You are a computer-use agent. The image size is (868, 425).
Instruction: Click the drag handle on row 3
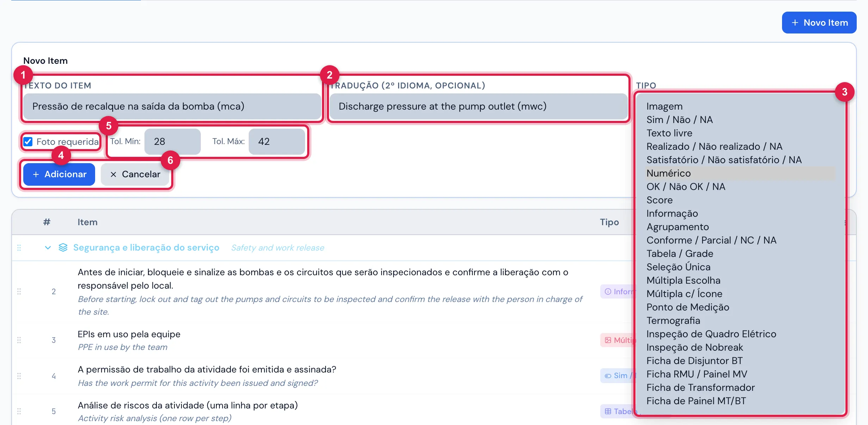19,340
